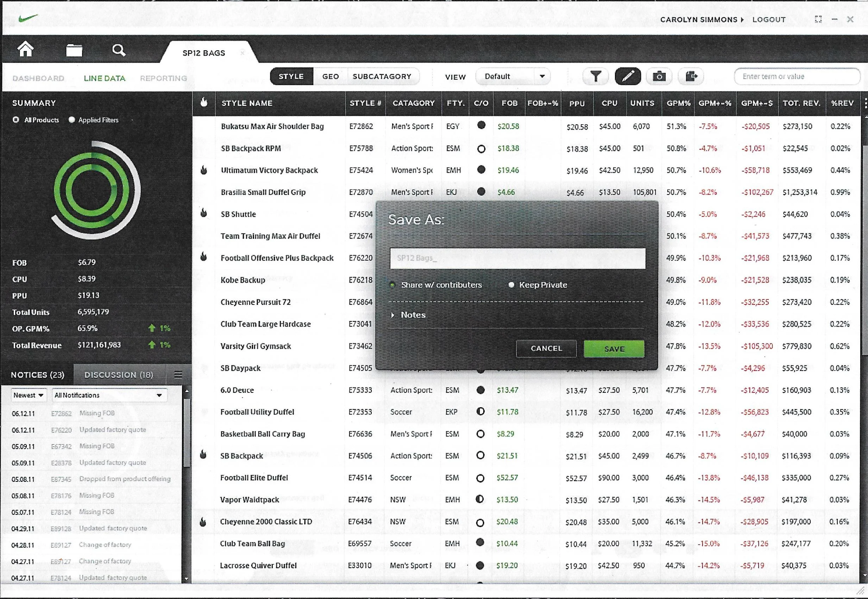The width and height of the screenshot is (868, 599).
Task: Click the flame icon column header
Action: (204, 102)
